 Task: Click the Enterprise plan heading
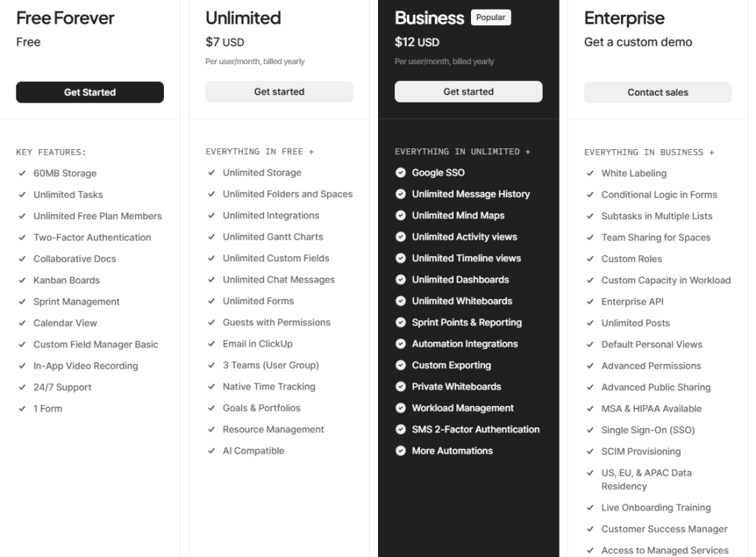pos(625,18)
